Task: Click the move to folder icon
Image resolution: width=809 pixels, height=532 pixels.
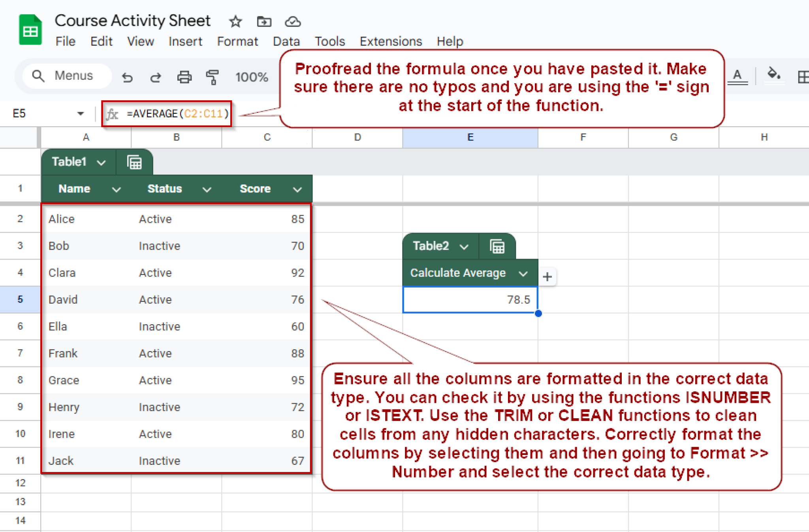Action: point(264,21)
